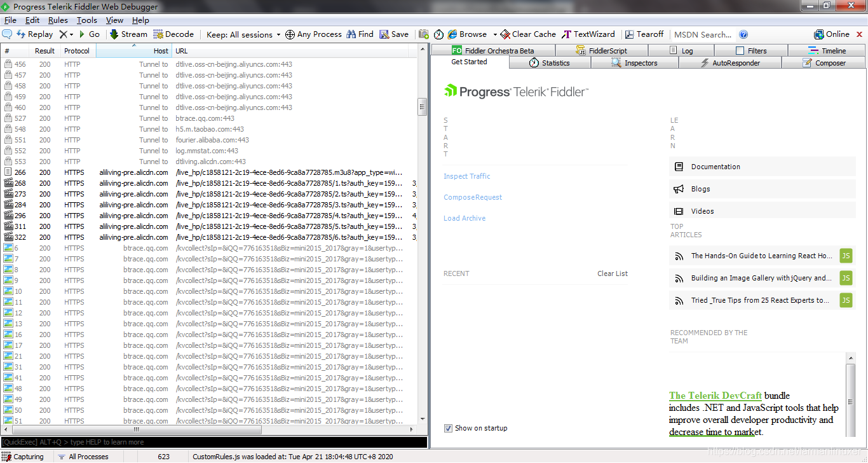
Task: Open the Documentation item in the Learn section
Action: pyautogui.click(x=763, y=167)
